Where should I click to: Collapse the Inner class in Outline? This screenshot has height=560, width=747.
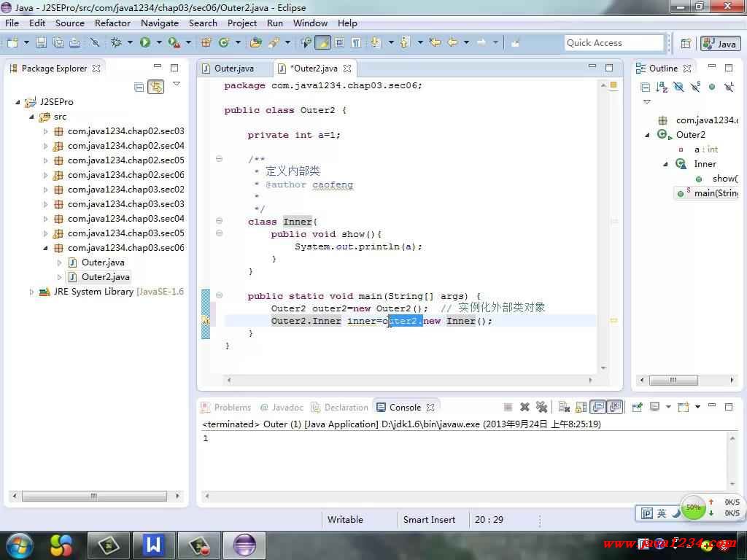click(x=665, y=164)
